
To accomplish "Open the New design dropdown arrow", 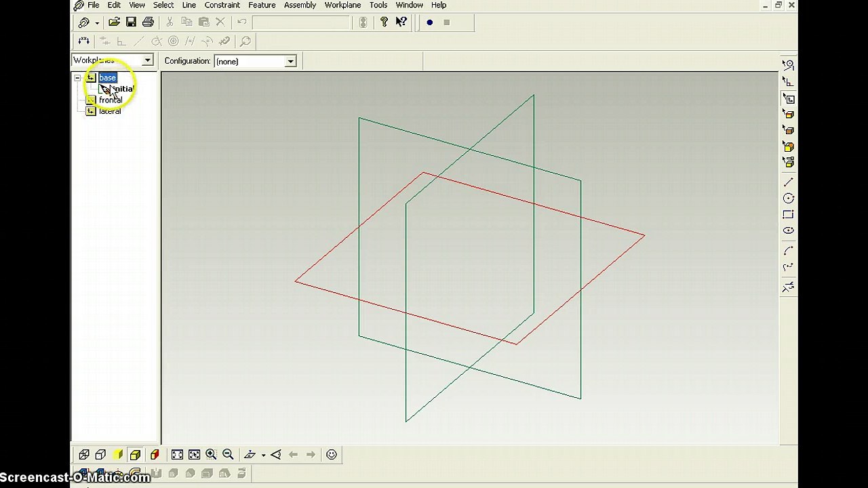I will (97, 22).
